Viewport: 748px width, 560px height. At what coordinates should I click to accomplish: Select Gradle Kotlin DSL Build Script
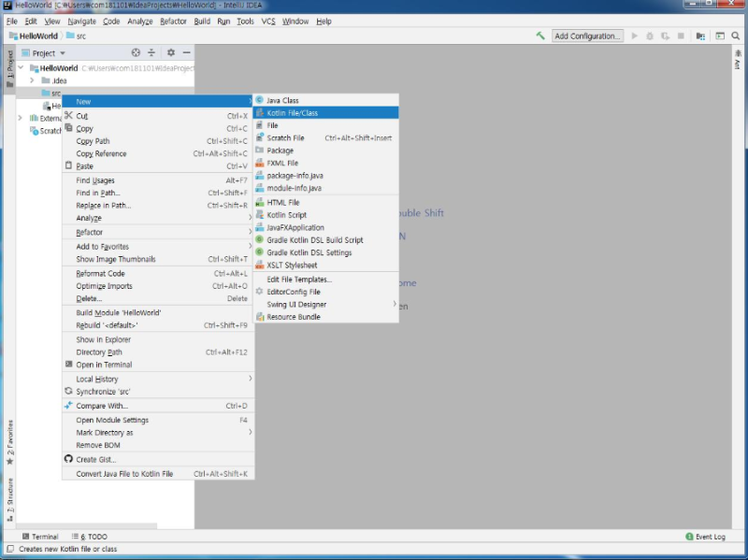(325, 240)
